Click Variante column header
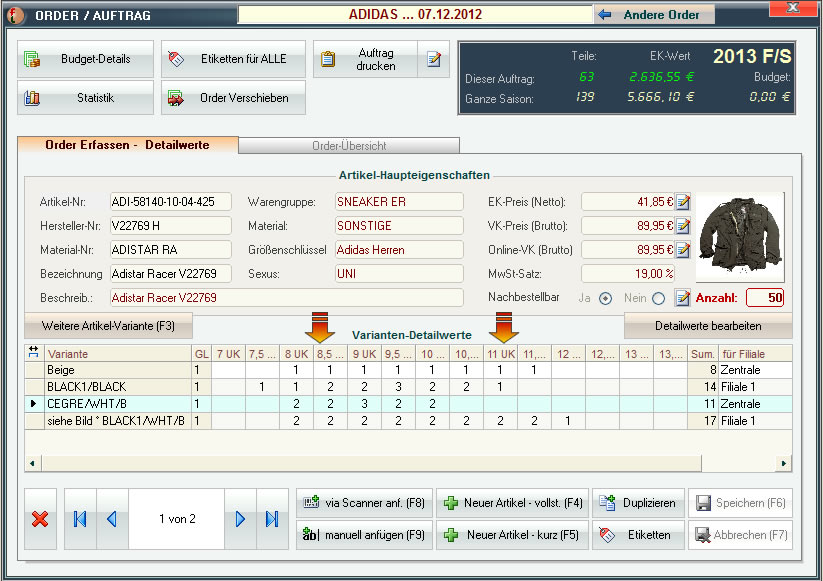Screen dimensions: 823x581 118,354
